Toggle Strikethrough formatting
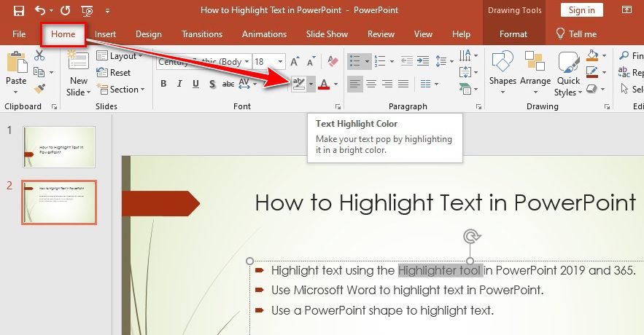The width and height of the screenshot is (644, 335). (228, 84)
